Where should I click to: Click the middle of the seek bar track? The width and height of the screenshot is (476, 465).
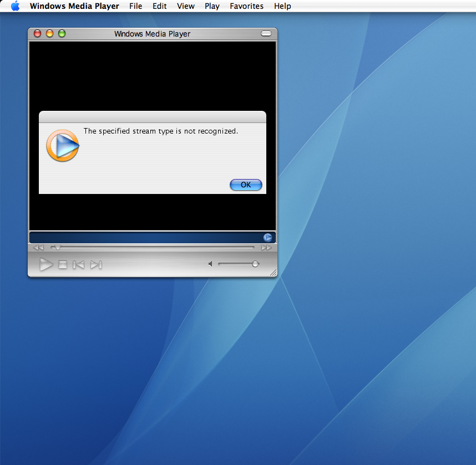tap(153, 248)
